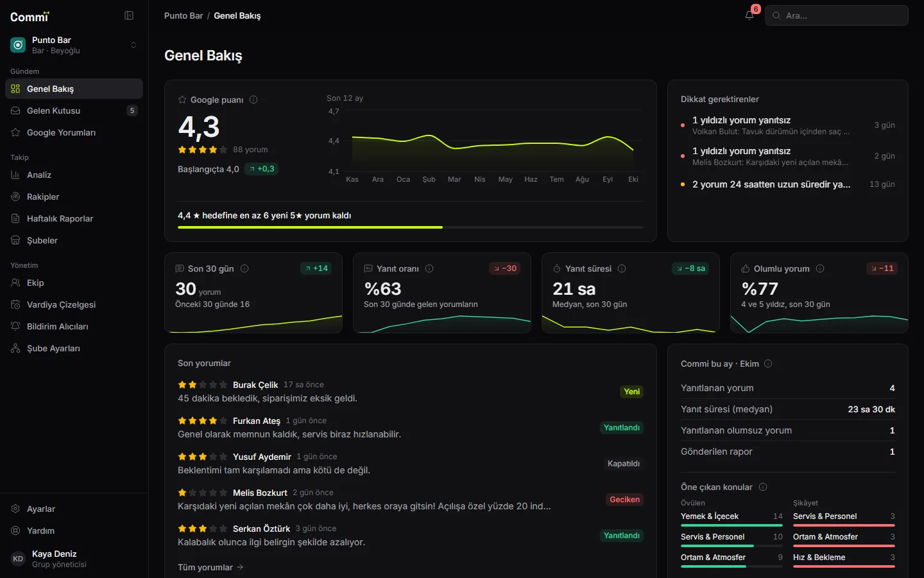Go to Google Yorumları page
Image resolution: width=924 pixels, height=578 pixels.
(74, 132)
